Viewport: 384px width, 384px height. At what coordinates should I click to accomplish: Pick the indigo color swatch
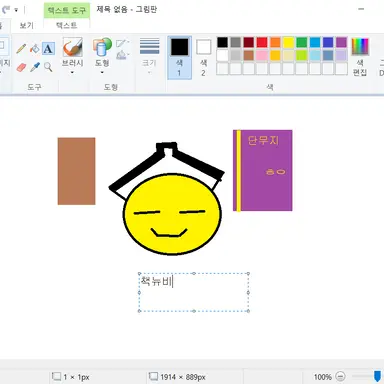coord(328,42)
